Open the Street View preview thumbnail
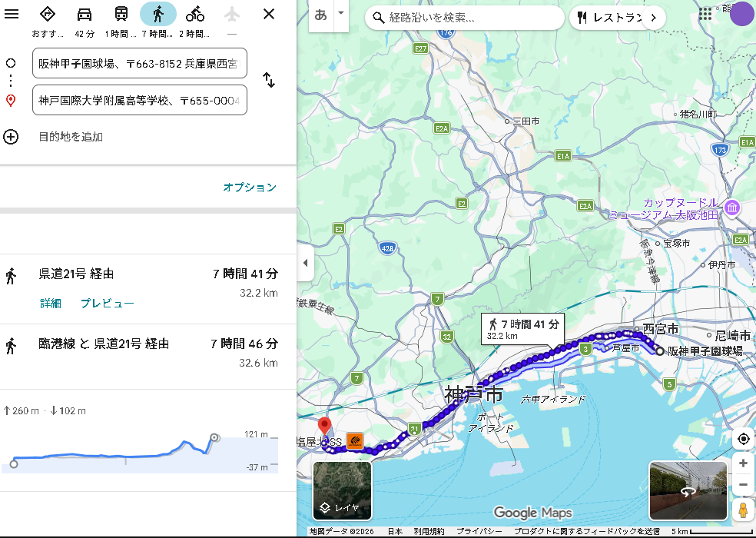 (687, 490)
